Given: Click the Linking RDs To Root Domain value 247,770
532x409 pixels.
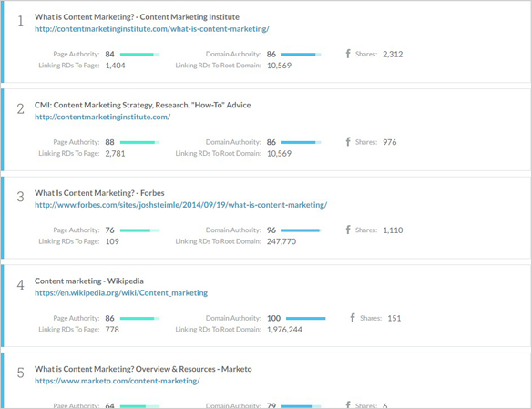Looking at the screenshot, I should (281, 241).
